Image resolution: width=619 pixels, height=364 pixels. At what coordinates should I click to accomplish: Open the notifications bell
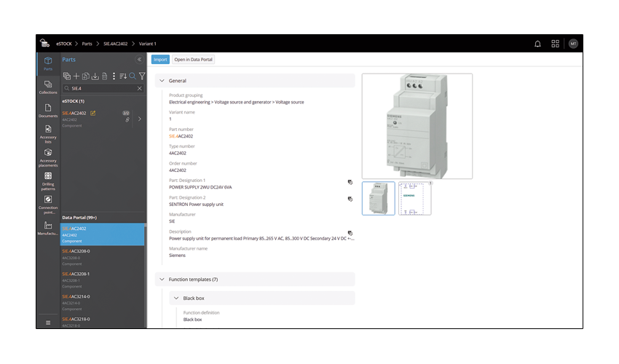pyautogui.click(x=537, y=44)
